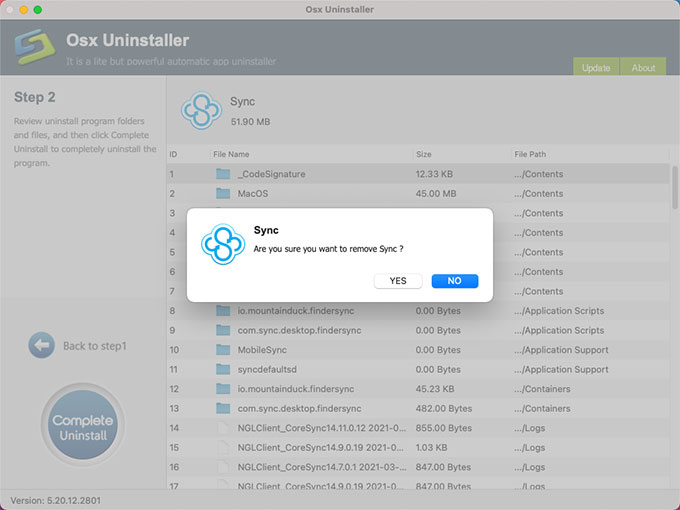Screen dimensions: 680x510
Task: Click the Osx Uninstaller logo icon
Action: 35,47
